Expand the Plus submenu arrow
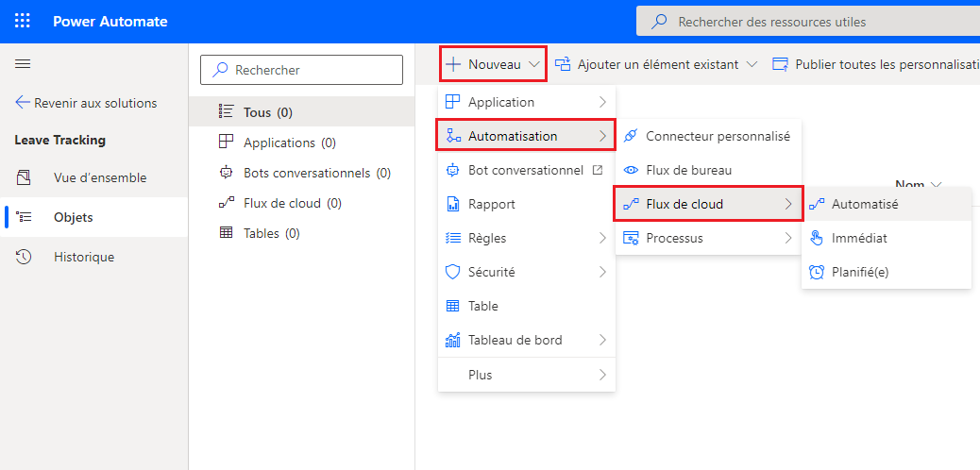This screenshot has width=980, height=470. tap(602, 375)
